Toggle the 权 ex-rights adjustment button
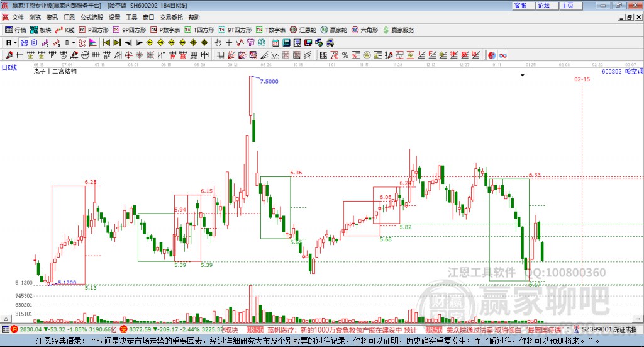Screen dimensions: 644x347 click(x=82, y=43)
